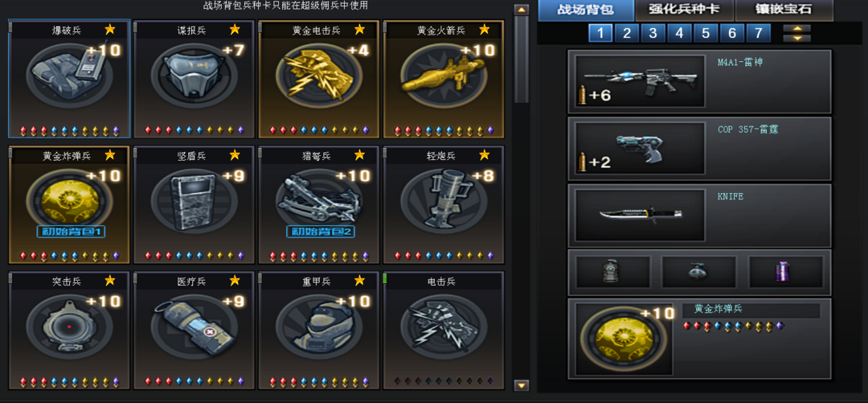Screen dimensions: 868x403
Task: Click the scroll down arrow of card list
Action: point(522,385)
